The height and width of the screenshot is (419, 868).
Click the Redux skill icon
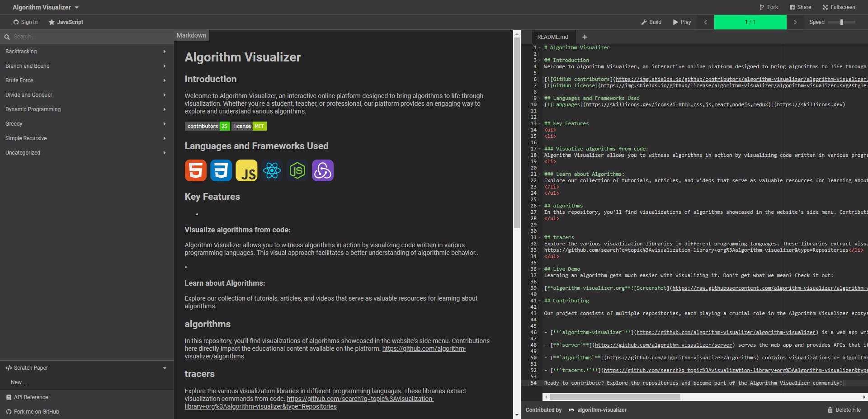click(322, 170)
